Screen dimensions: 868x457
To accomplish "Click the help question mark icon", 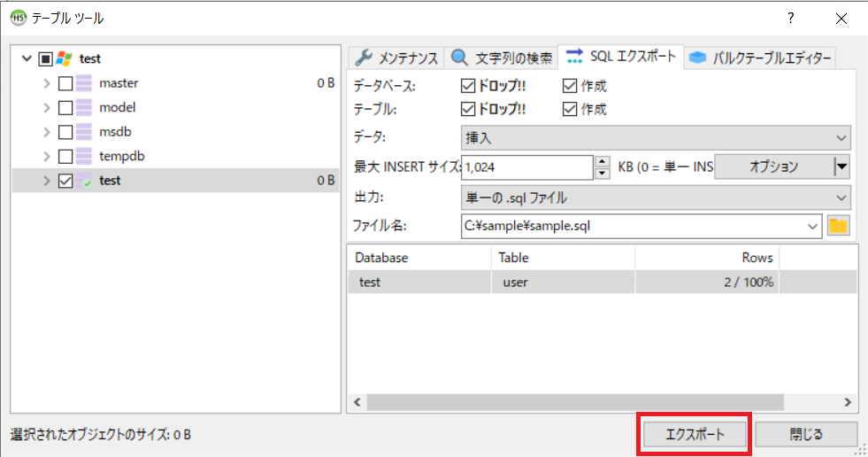I will pos(790,18).
